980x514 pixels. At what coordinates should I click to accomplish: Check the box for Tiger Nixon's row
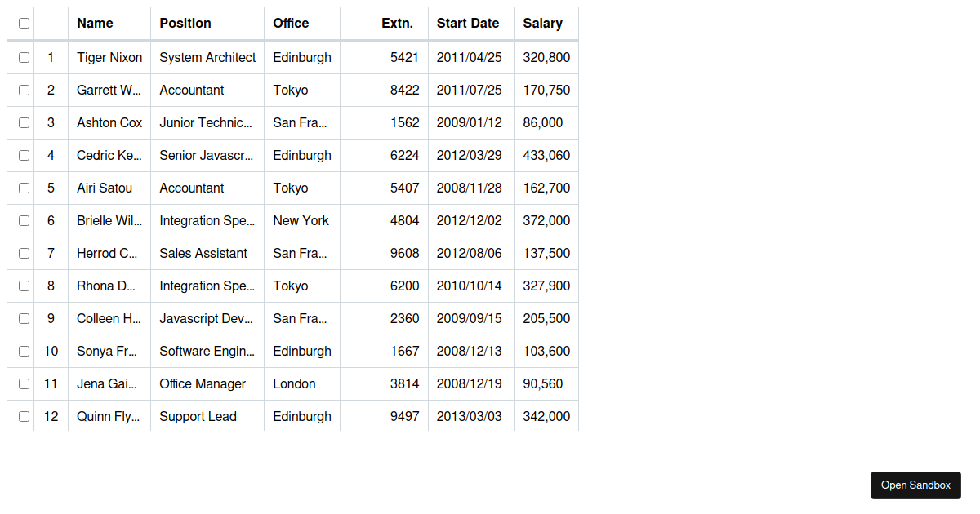point(24,57)
